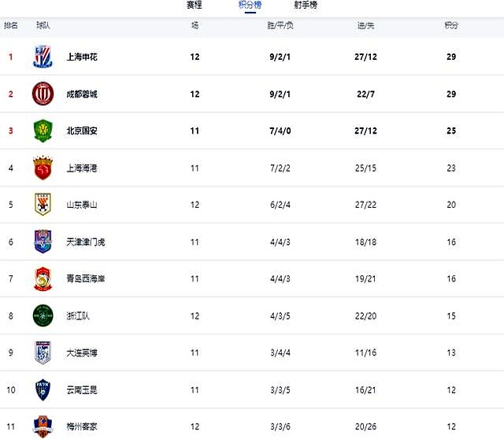The height and width of the screenshot is (439, 504).
Task: Click the Chengdu Rongcheng (成都蓉城) team crest
Action: click(x=42, y=94)
